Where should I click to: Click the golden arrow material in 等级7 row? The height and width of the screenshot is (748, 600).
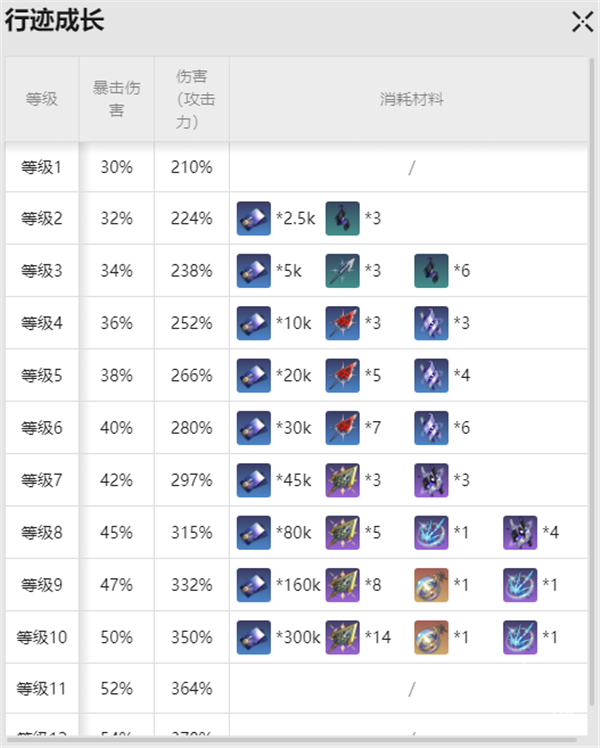tap(342, 480)
